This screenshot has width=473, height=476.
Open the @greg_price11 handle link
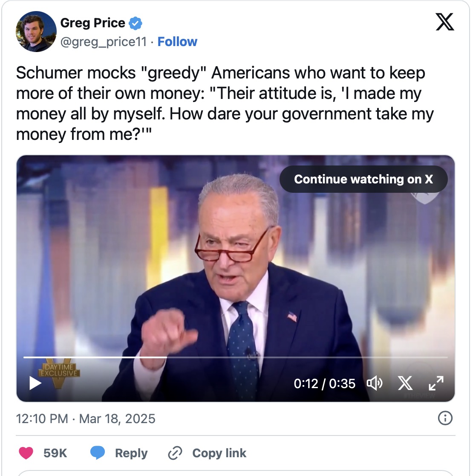tap(104, 42)
